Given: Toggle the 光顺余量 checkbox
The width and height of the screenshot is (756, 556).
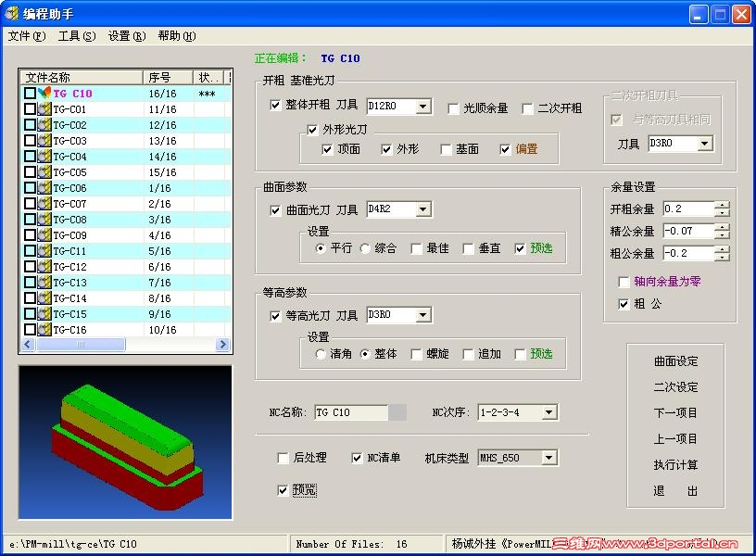Looking at the screenshot, I should tap(452, 107).
